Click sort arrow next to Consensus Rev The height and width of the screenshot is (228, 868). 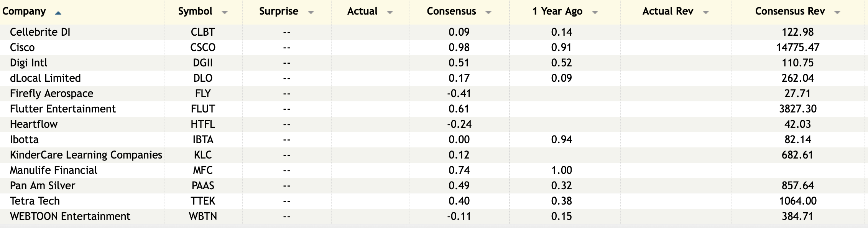point(837,12)
